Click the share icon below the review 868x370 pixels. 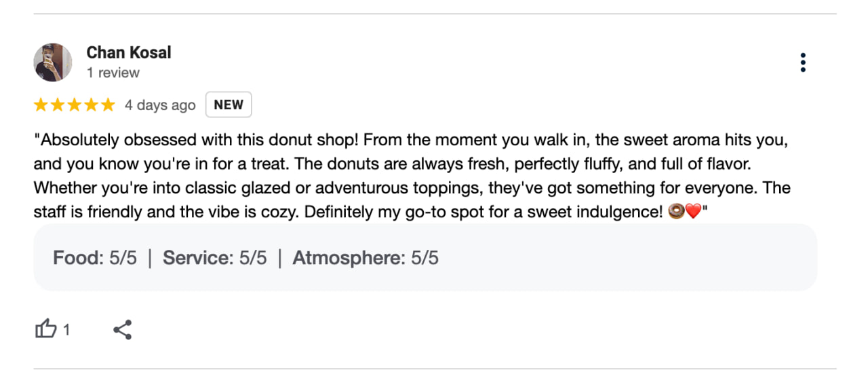coord(123,330)
